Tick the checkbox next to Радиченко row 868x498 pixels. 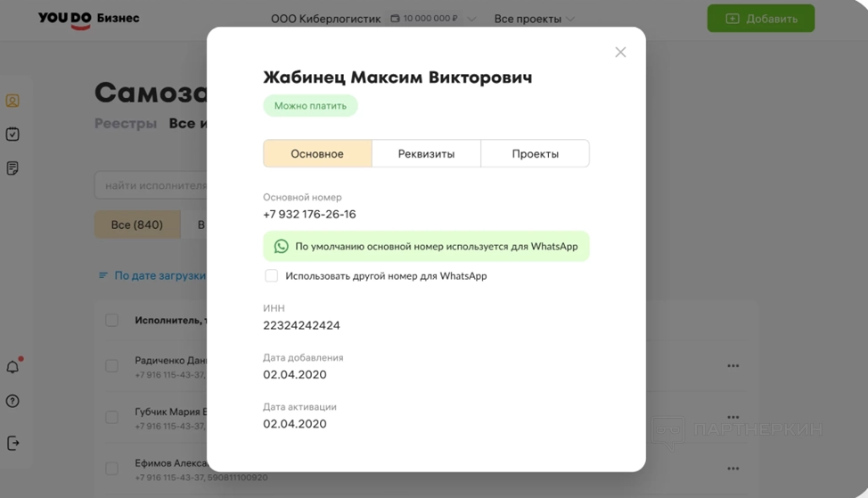pyautogui.click(x=111, y=366)
